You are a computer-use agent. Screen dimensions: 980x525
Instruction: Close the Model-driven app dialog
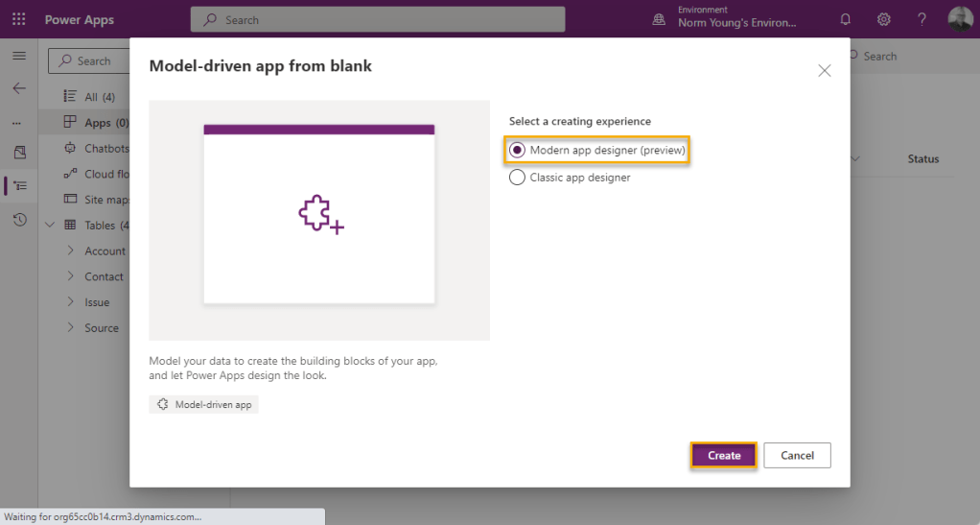click(x=825, y=71)
